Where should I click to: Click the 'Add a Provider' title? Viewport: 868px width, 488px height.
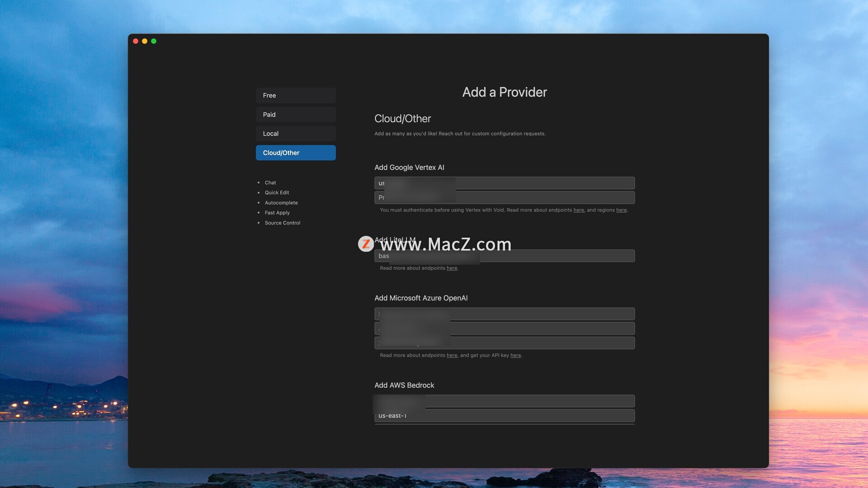(x=505, y=92)
